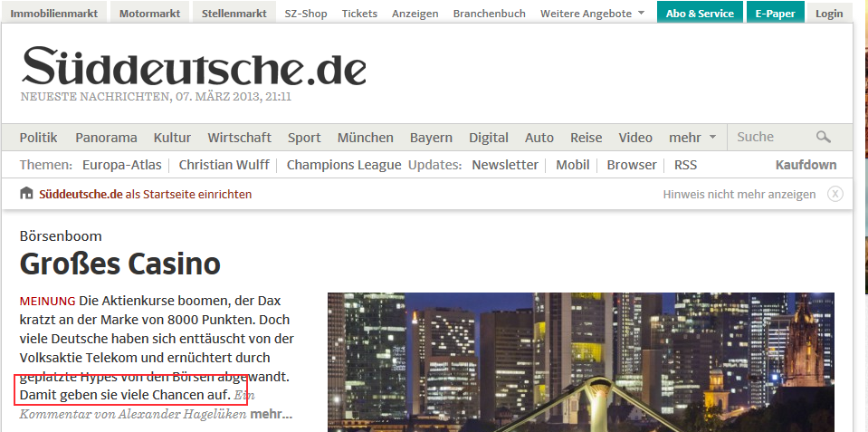Open the Anzeigen link
The image size is (868, 432).
tap(415, 14)
